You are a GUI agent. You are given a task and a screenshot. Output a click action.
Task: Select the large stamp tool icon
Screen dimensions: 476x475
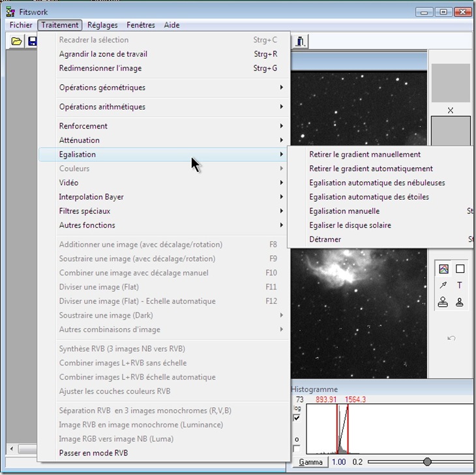click(x=443, y=302)
